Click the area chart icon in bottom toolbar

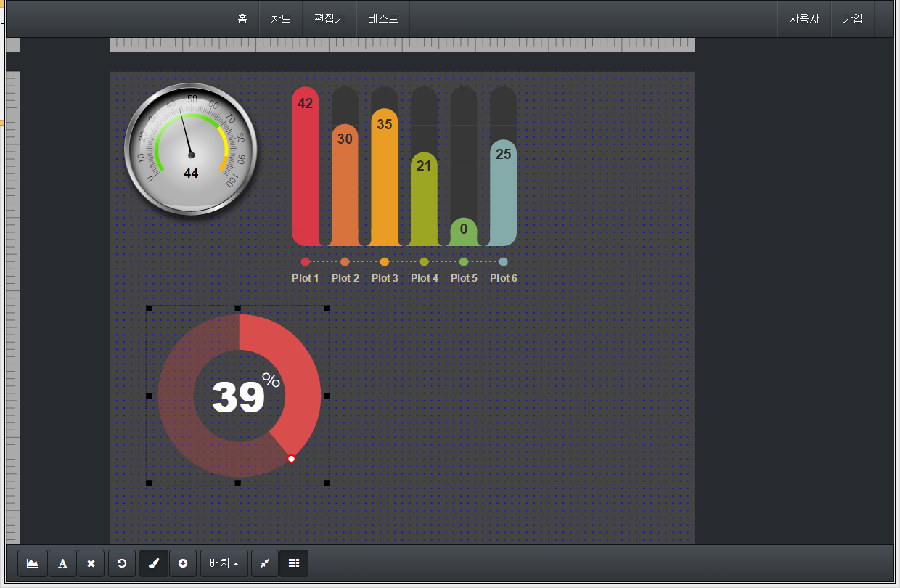[x=33, y=563]
